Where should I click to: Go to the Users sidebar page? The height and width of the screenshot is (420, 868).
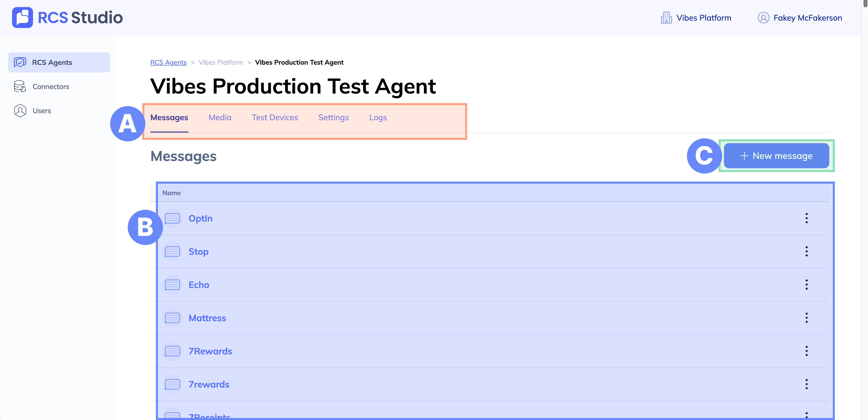[x=41, y=111]
